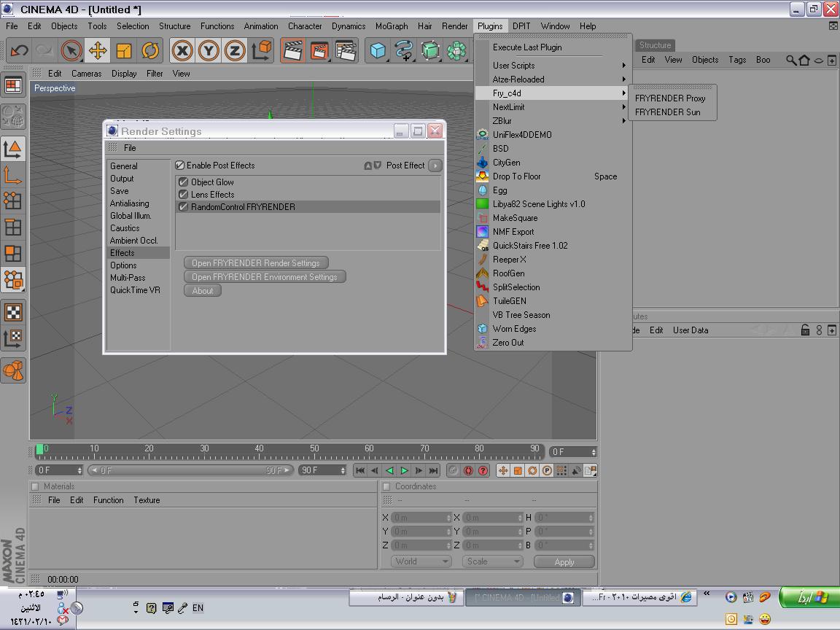Run the MakeSquare plugin
Viewport: 840px width, 630px height.
[553, 218]
